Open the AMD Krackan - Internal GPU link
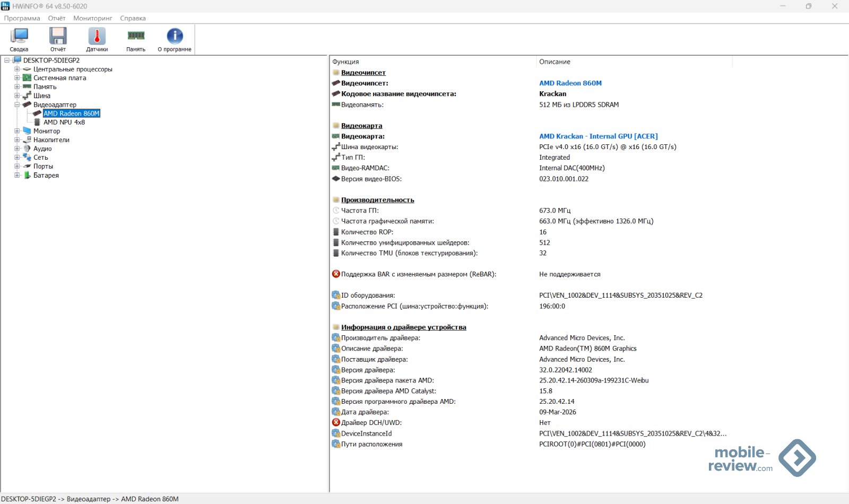The width and height of the screenshot is (849, 504). tap(599, 136)
